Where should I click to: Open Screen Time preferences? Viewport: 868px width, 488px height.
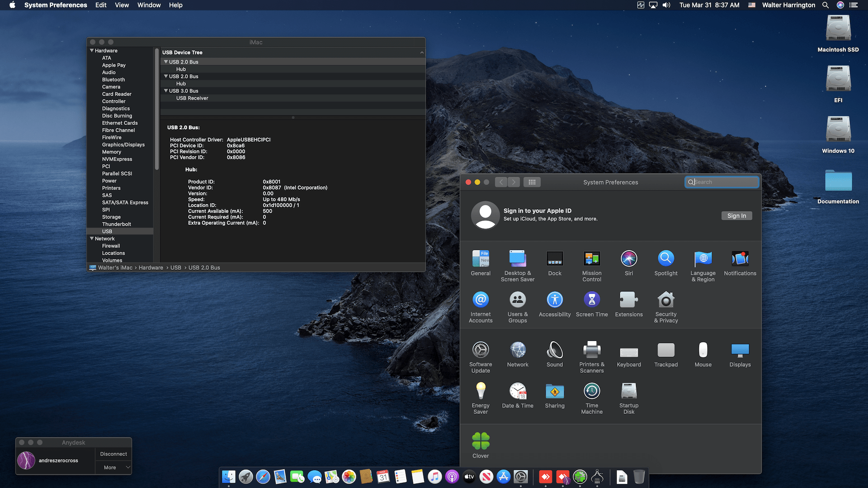pos(592,304)
